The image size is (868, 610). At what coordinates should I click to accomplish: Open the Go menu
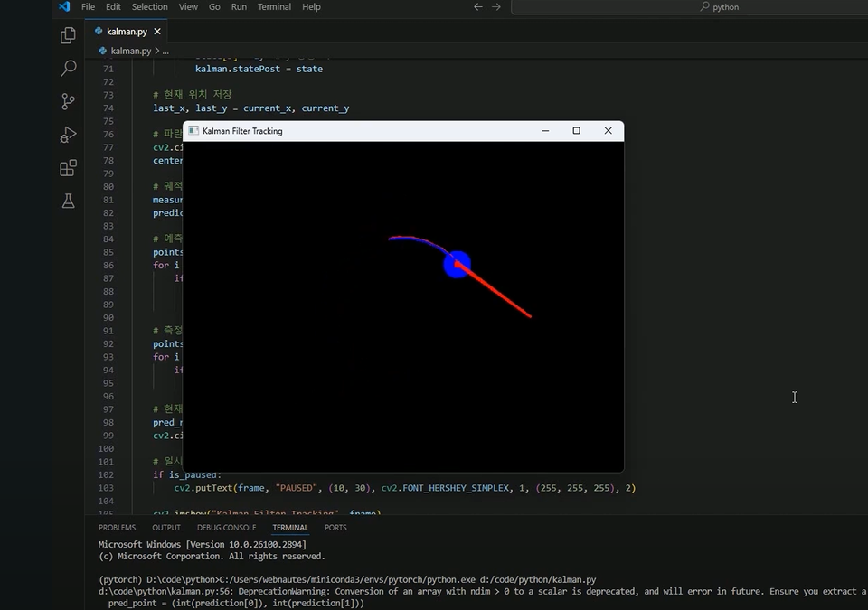pyautogui.click(x=214, y=6)
